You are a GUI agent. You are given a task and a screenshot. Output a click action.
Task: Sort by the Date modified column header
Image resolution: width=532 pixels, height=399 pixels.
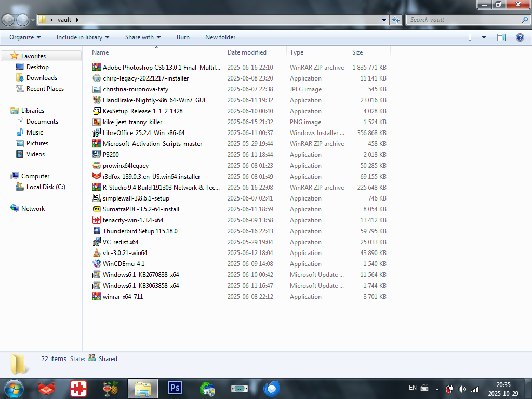coord(255,52)
